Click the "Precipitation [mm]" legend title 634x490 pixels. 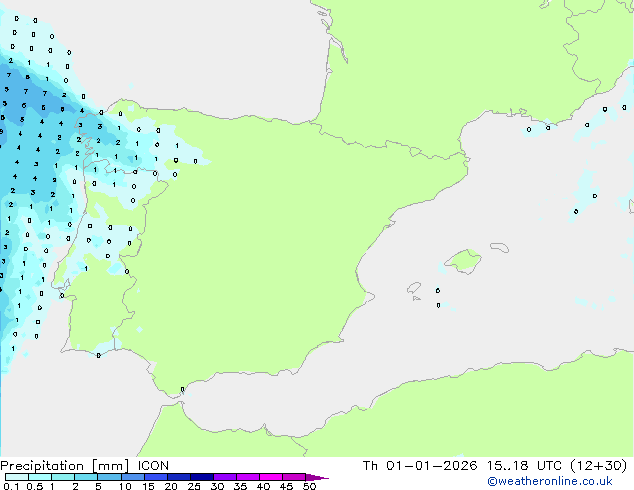[62, 465]
